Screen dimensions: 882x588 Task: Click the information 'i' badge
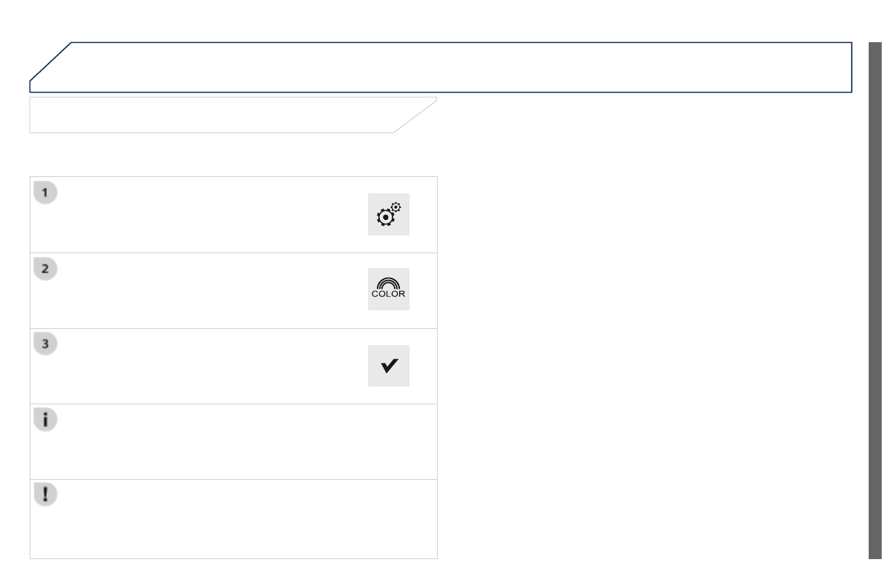(46, 420)
